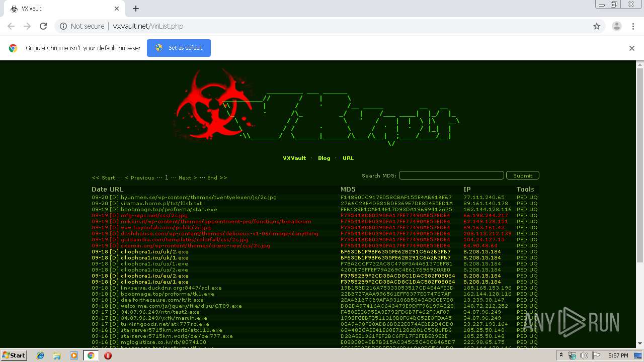The height and width of the screenshot is (362, 644).
Task: Select MD5 hash D82DA97416AC643479E9DFF96199A328
Action: pos(397,306)
